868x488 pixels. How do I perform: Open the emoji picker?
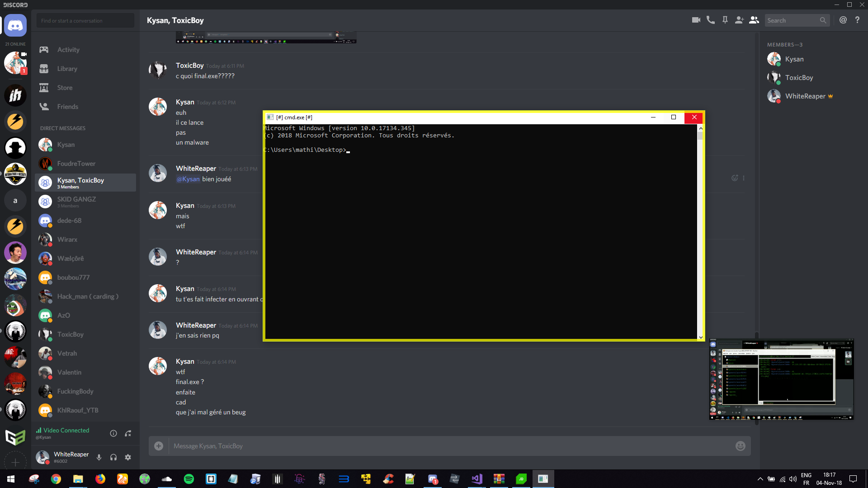click(x=741, y=446)
